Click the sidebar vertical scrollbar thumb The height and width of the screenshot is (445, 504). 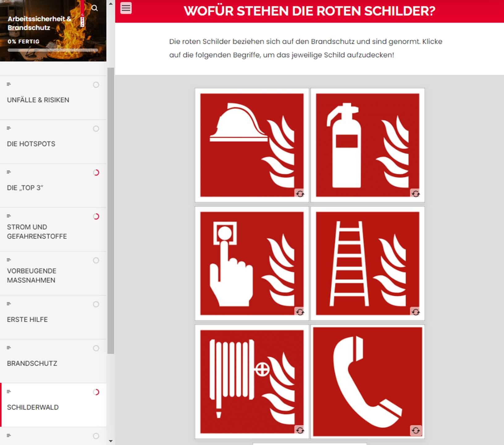click(x=111, y=211)
